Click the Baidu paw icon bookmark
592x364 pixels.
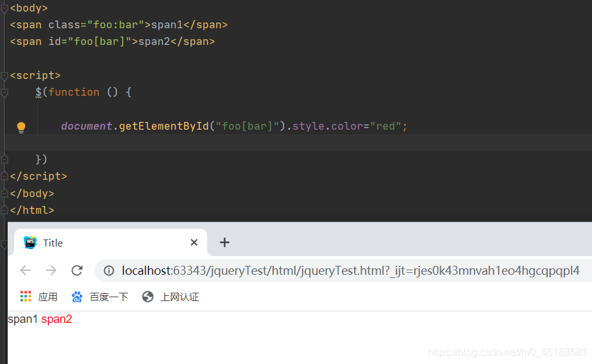[x=77, y=297]
